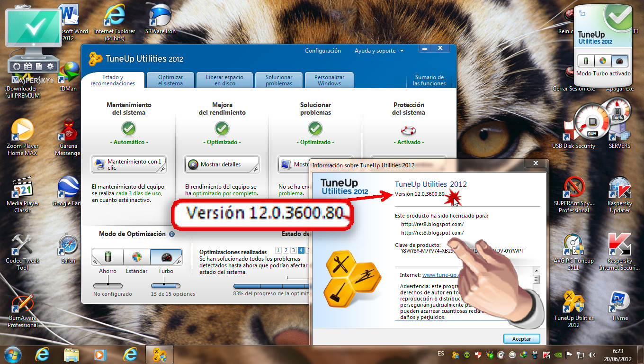Click lifebuoy icon under Protección del sistema

pos(408,130)
